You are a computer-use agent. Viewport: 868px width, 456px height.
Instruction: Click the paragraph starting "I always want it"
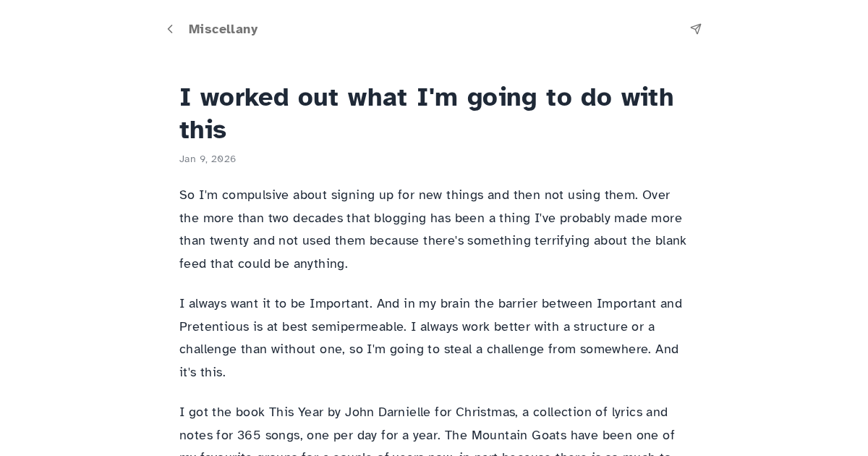433,337
